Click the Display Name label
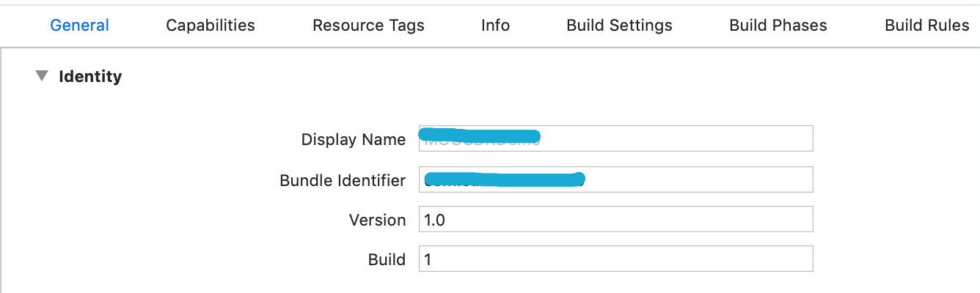 pos(353,139)
